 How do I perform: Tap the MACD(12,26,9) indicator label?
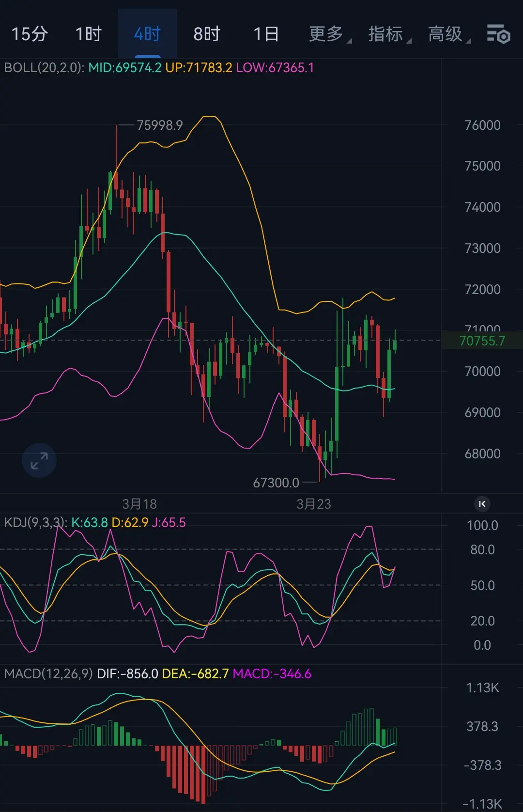point(48,673)
